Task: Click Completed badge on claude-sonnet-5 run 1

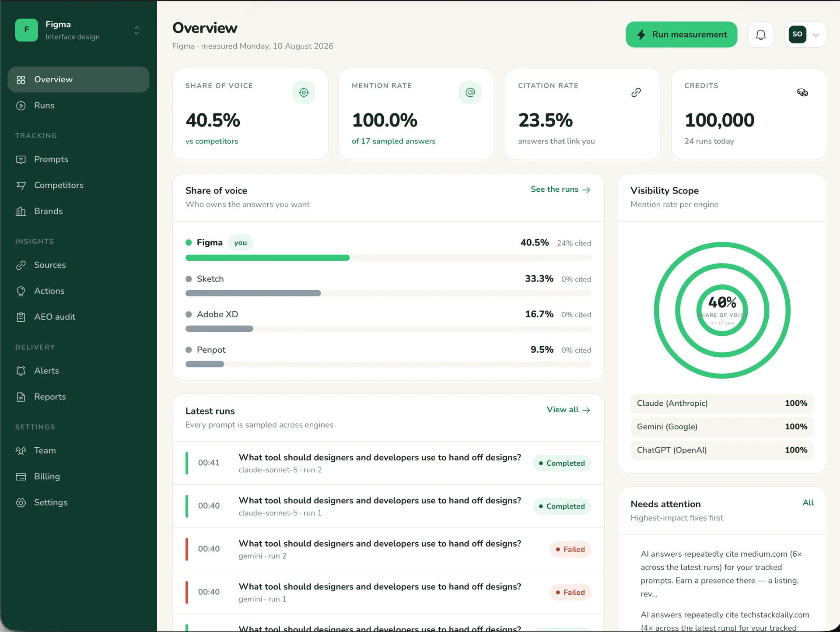Action: point(562,506)
